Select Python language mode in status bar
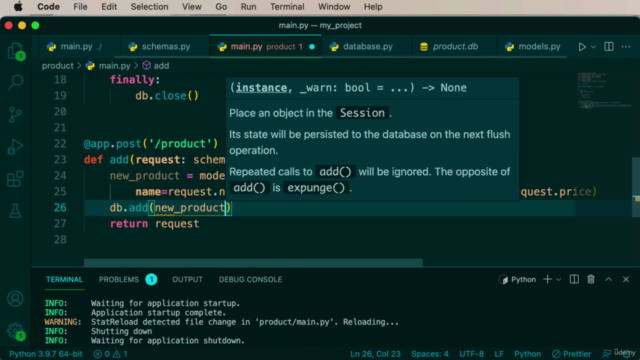 527,354
